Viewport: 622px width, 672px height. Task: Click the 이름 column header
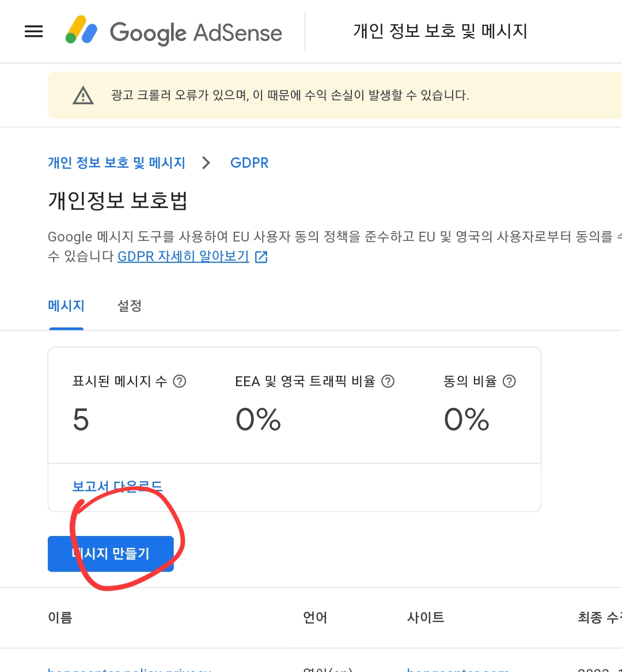click(60, 617)
